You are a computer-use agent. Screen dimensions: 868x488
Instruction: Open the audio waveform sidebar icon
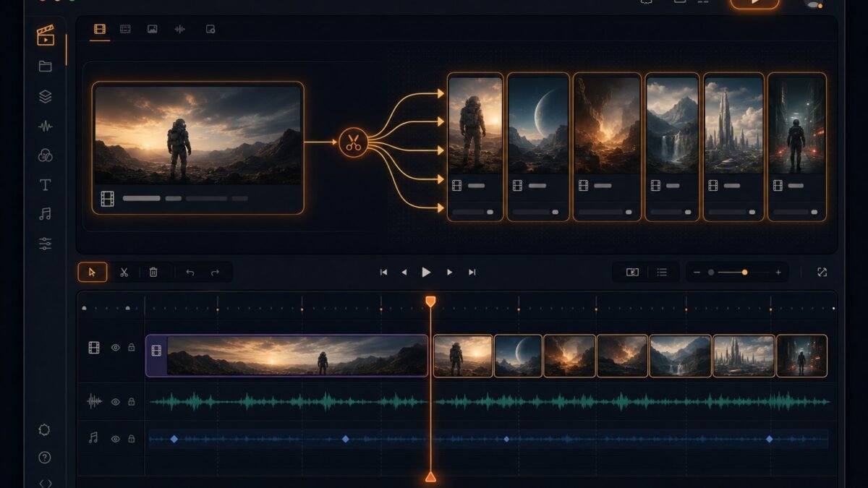tap(46, 126)
